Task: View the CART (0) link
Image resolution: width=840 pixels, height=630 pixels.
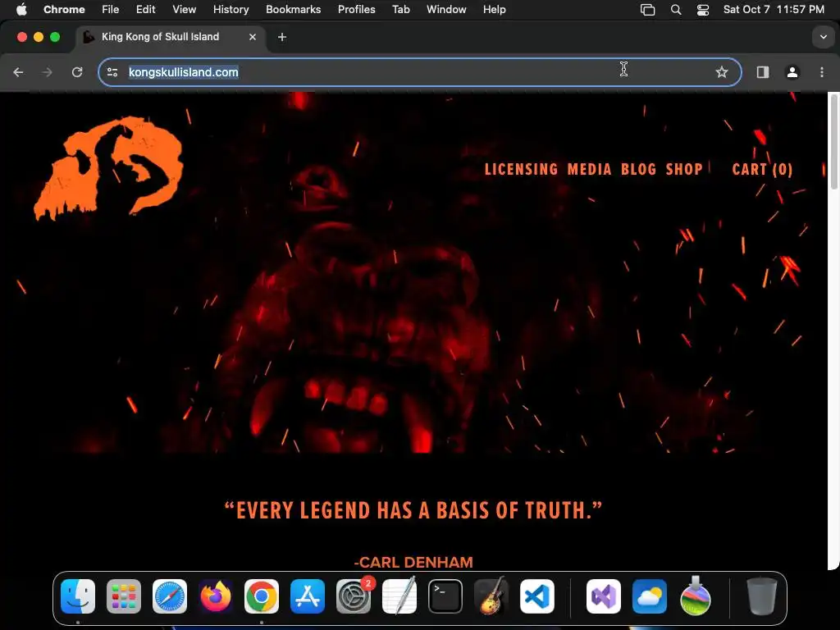Action: pos(762,169)
